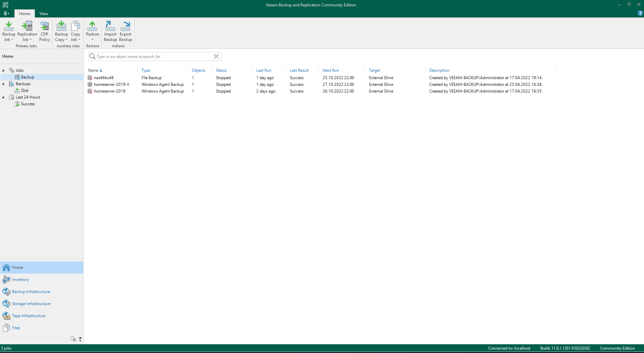Click Export Backup in the ribbon
This screenshot has height=353, width=644.
point(125,31)
